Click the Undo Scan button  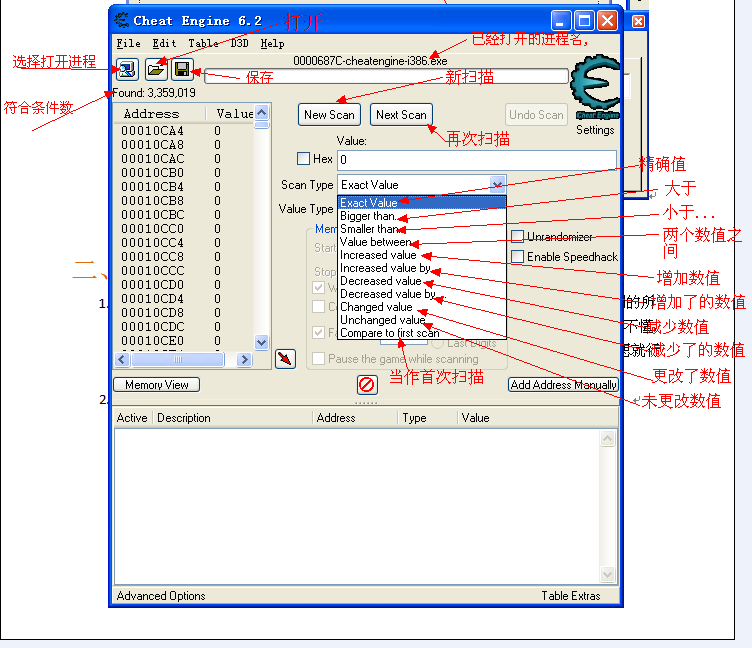tap(536, 115)
